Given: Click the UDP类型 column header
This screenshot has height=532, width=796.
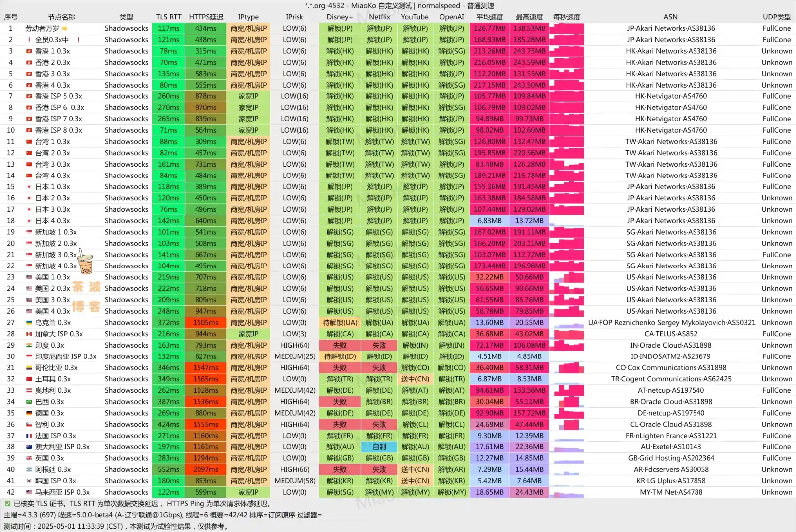Looking at the screenshot, I should 776,17.
